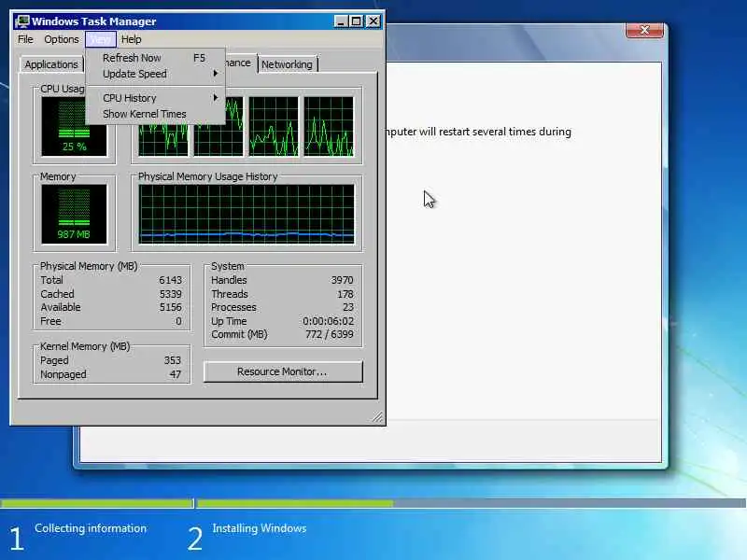Minimize the Task Manager window
This screenshot has height=560, width=747.
click(340, 21)
